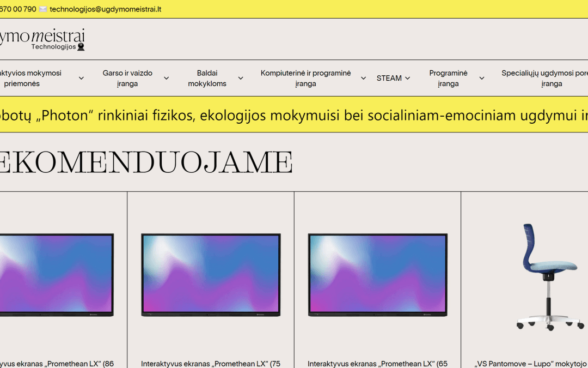Click the „Promethean LX“ (86 product title
The height and width of the screenshot is (368, 588).
point(57,364)
